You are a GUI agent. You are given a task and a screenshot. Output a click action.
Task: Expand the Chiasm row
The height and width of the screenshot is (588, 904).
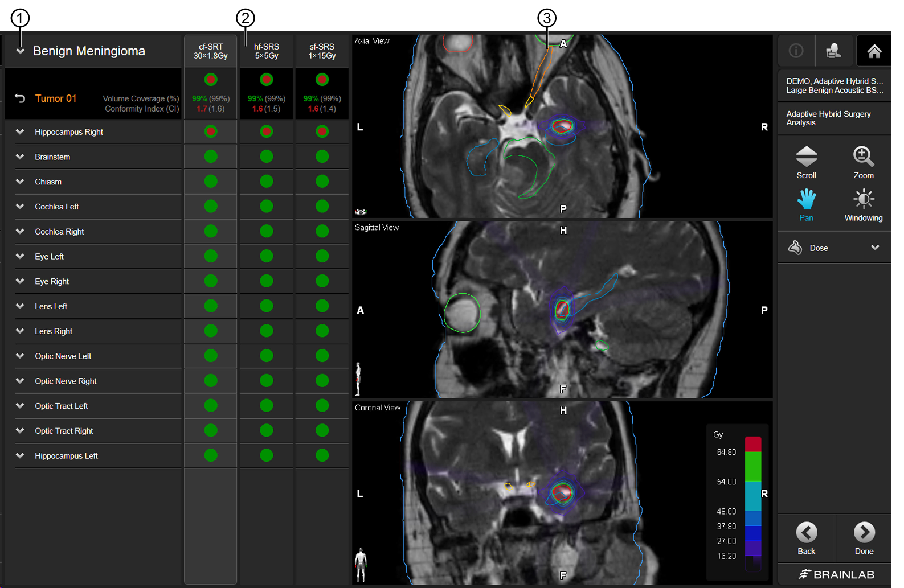tap(20, 182)
